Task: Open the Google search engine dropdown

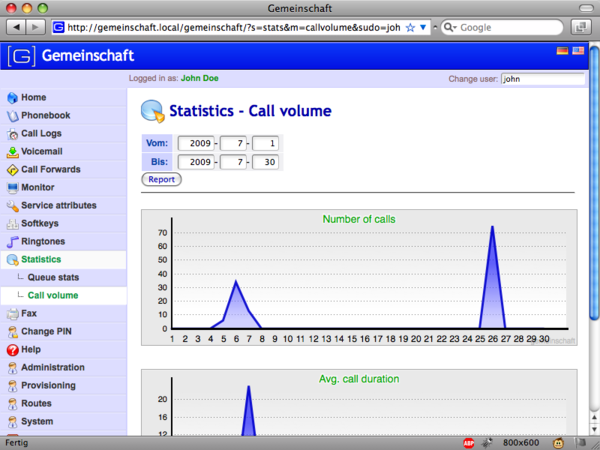Action: [x=450, y=28]
